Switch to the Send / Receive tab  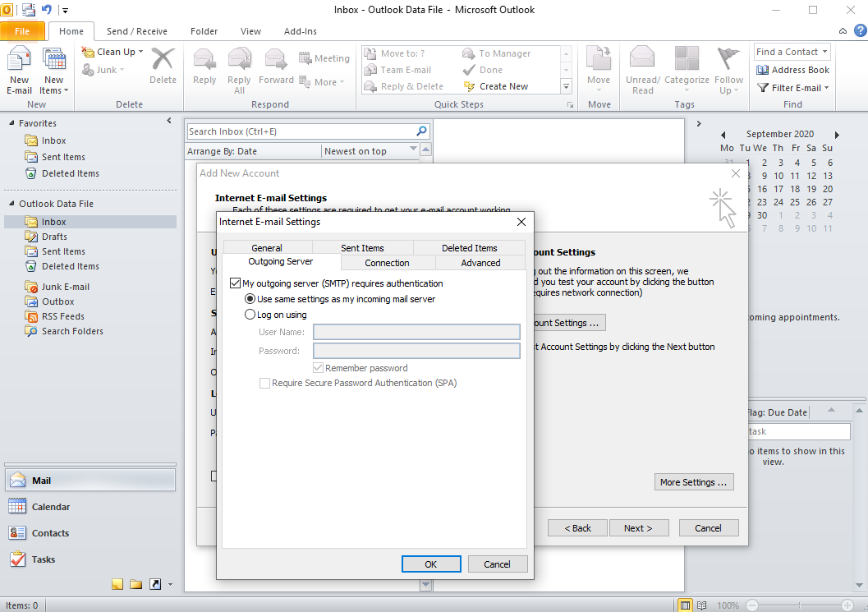(137, 31)
